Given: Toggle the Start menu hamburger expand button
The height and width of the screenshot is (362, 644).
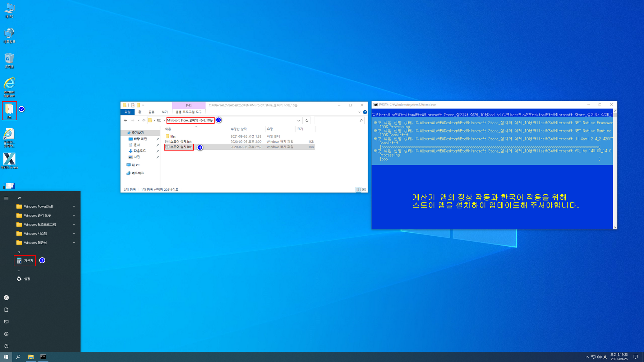Looking at the screenshot, I should pyautogui.click(x=6, y=198).
